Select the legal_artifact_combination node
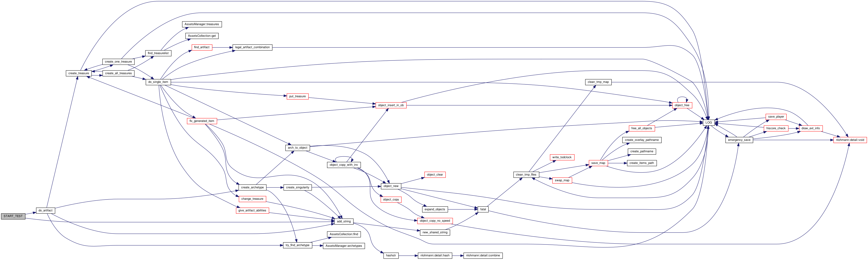868x260 pixels. [252, 47]
